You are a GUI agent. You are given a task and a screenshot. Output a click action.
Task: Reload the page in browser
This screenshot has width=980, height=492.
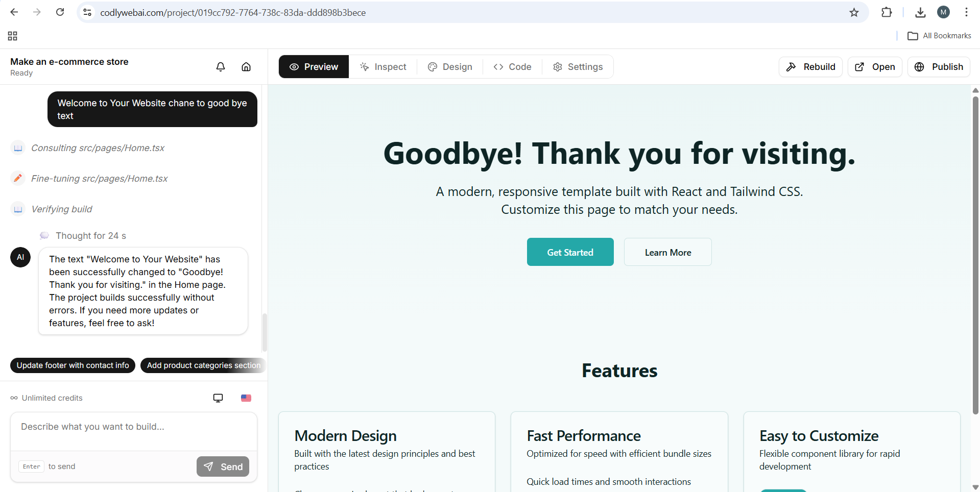pos(60,12)
